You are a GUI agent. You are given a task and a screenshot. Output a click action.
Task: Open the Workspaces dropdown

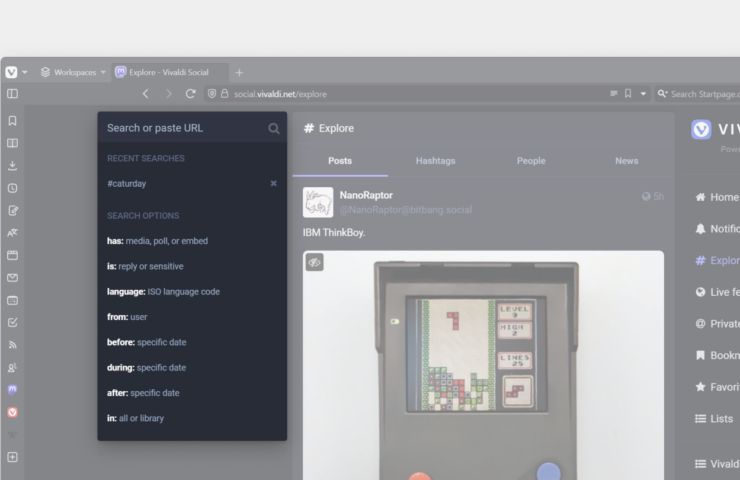click(x=73, y=72)
